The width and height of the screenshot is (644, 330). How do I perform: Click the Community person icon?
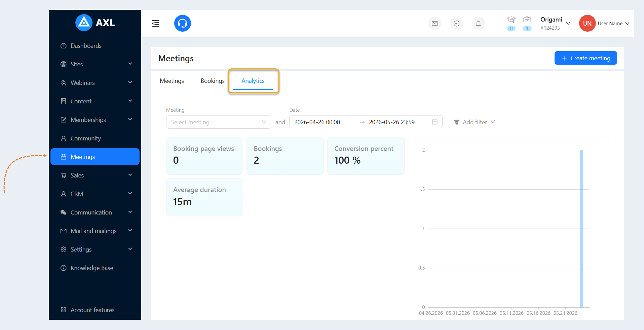[64, 138]
